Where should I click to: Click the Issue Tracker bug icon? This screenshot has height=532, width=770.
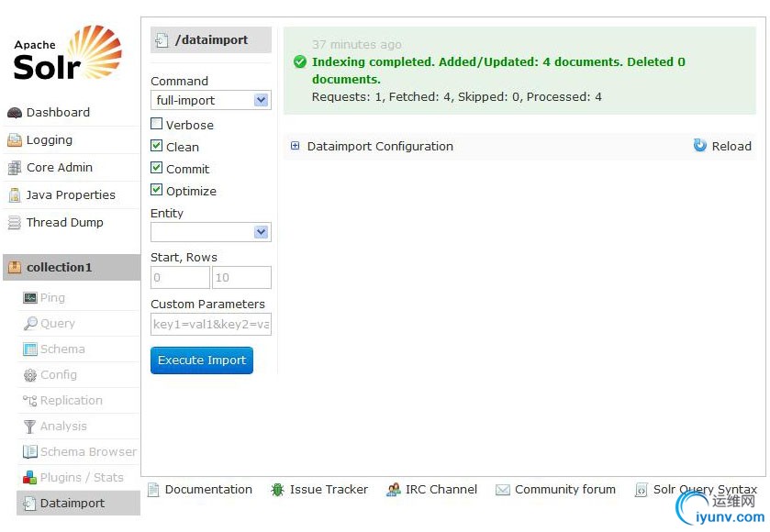(x=277, y=489)
